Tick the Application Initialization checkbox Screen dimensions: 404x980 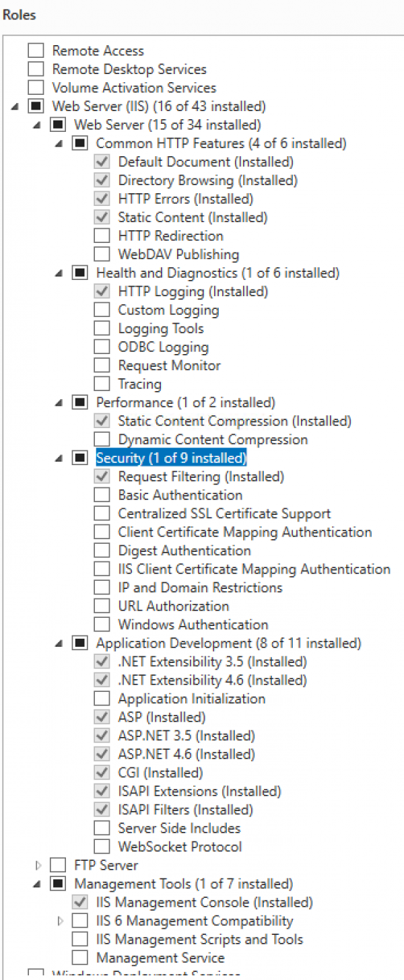[102, 699]
